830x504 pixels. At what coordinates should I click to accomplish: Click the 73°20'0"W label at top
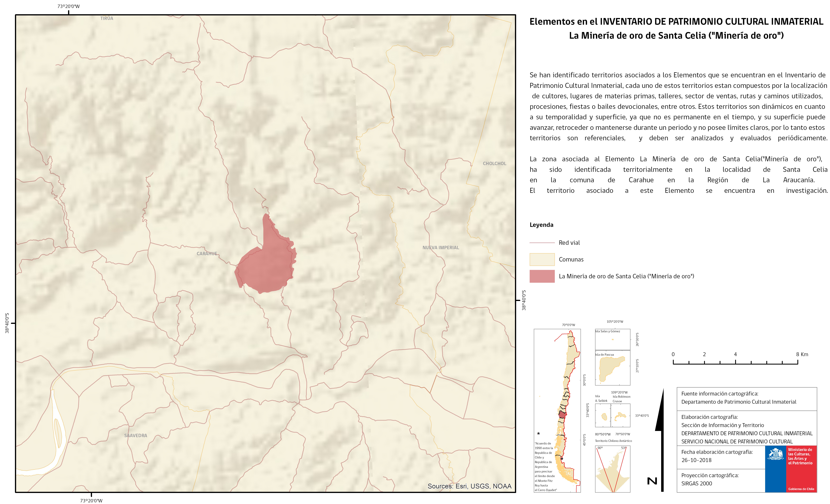[x=68, y=6]
